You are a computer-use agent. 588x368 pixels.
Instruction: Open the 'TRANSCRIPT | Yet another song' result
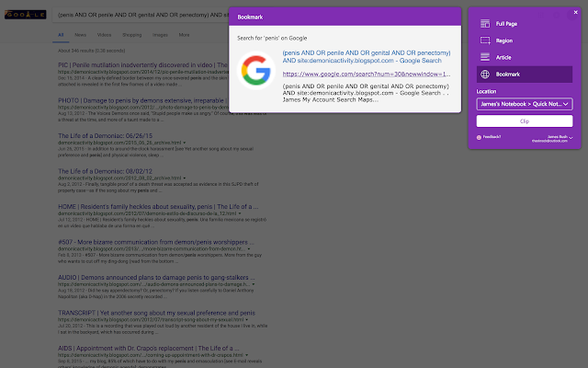[156, 313]
